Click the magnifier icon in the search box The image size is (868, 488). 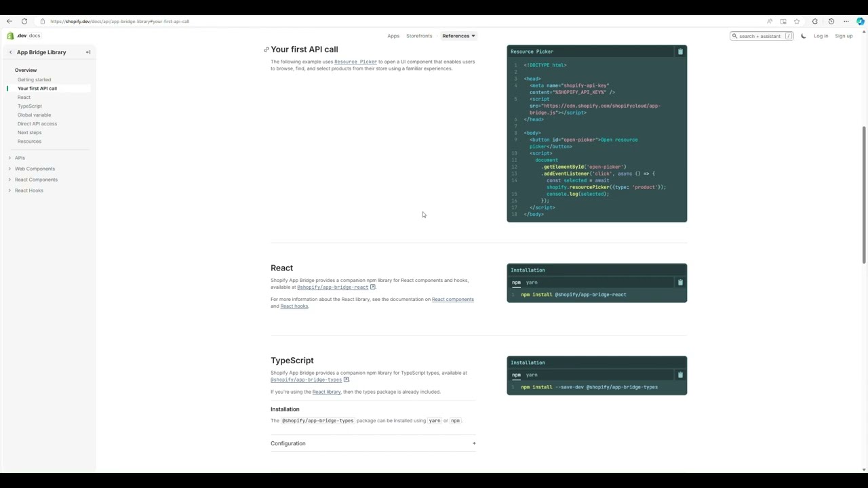click(x=734, y=36)
